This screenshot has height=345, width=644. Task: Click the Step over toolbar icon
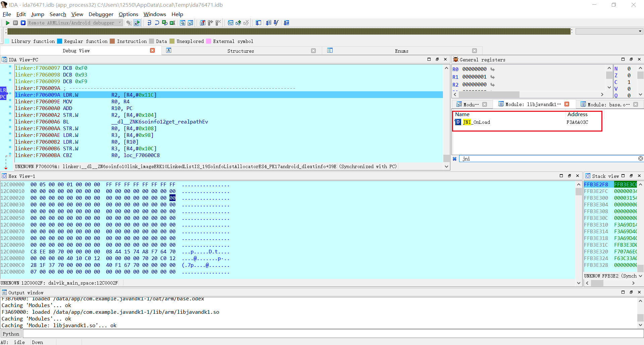coord(157,23)
